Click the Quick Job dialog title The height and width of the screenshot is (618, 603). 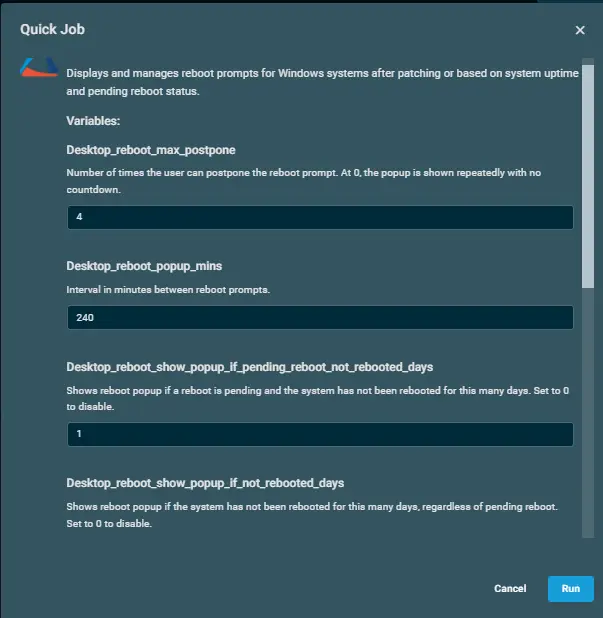52,30
